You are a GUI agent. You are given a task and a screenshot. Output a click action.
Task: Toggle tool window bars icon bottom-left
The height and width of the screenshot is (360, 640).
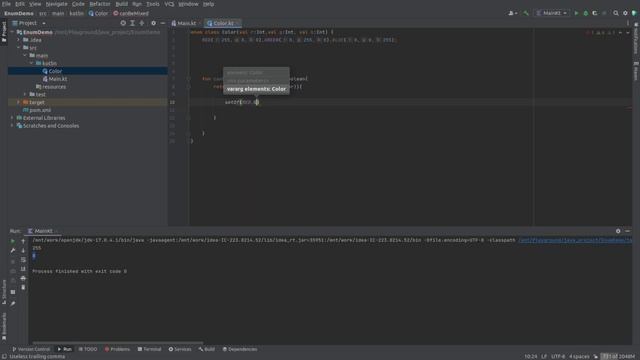point(4,356)
